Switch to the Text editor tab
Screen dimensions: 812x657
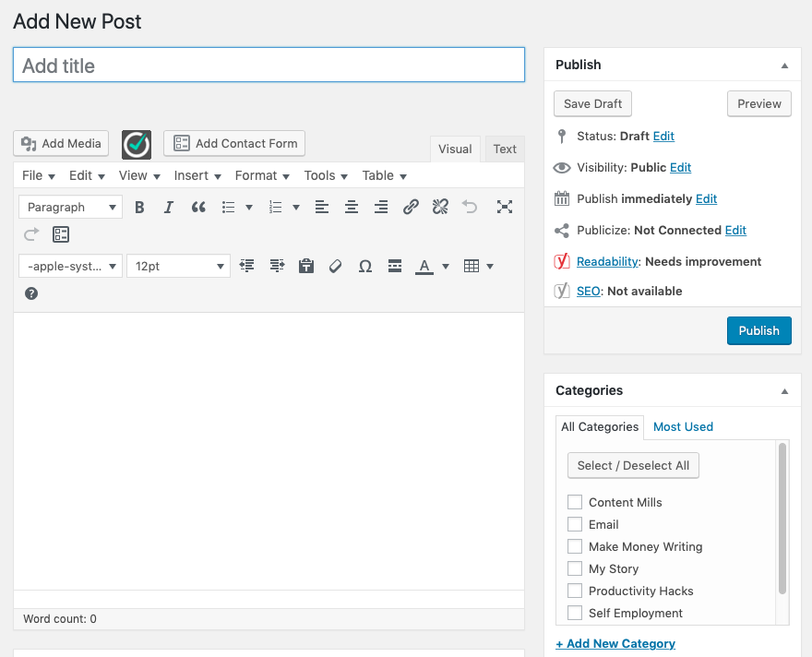(505, 149)
